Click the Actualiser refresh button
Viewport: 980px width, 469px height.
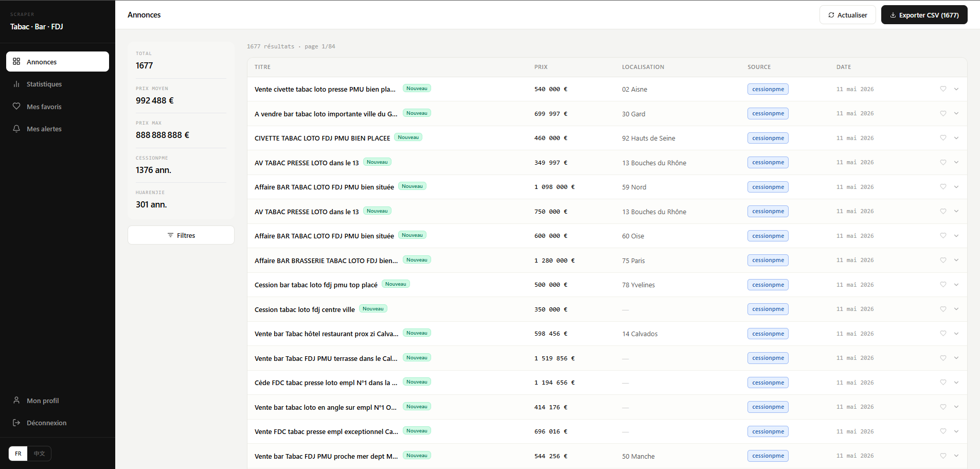847,15
